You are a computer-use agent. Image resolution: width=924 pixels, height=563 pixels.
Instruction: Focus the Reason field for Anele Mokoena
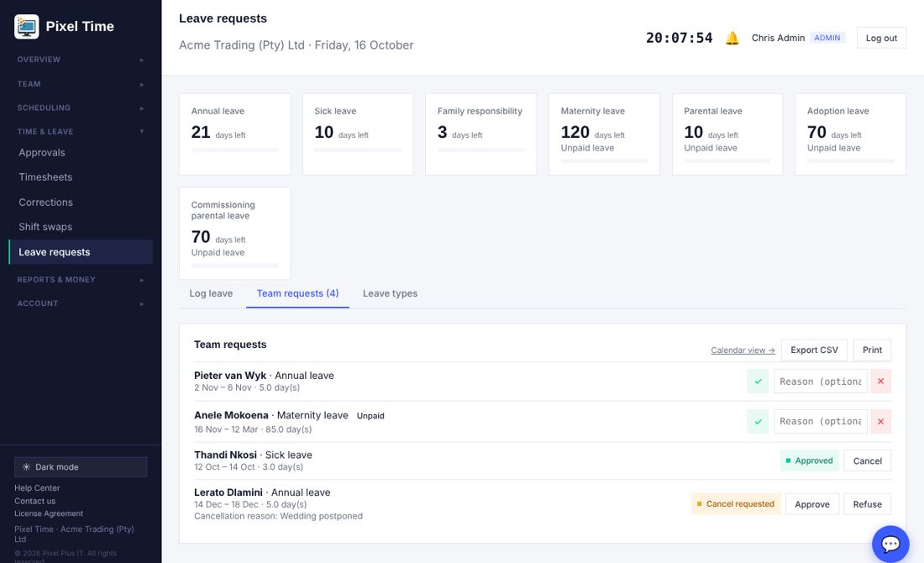[821, 422]
